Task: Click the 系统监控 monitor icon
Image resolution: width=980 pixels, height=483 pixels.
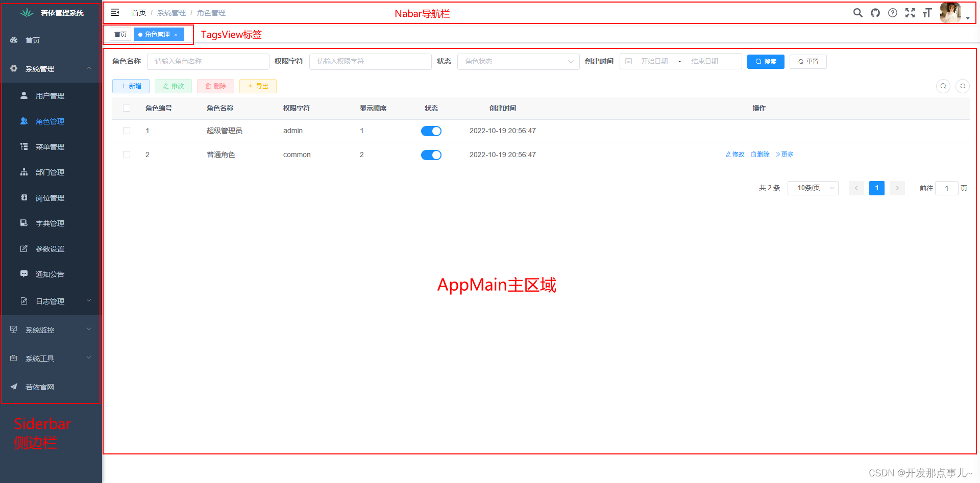Action: click(x=14, y=329)
